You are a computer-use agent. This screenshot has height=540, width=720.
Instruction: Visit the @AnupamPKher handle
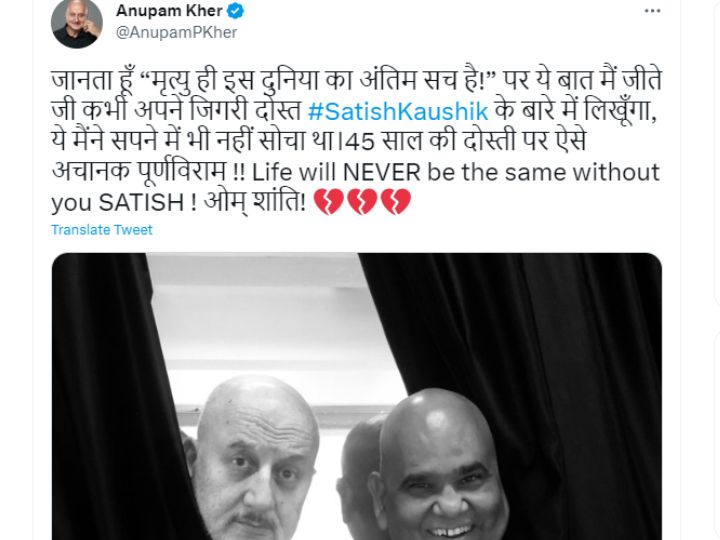tap(176, 33)
